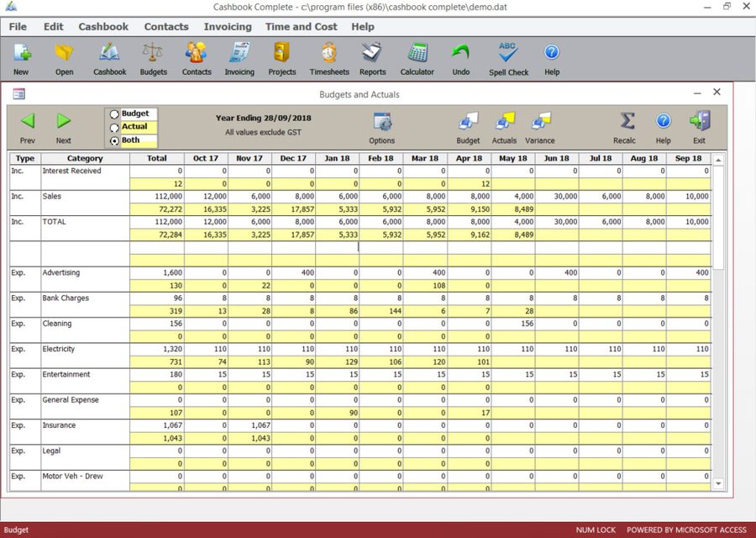Click the Oct 17 column header
Screen dimensions: 756x538
206,158
